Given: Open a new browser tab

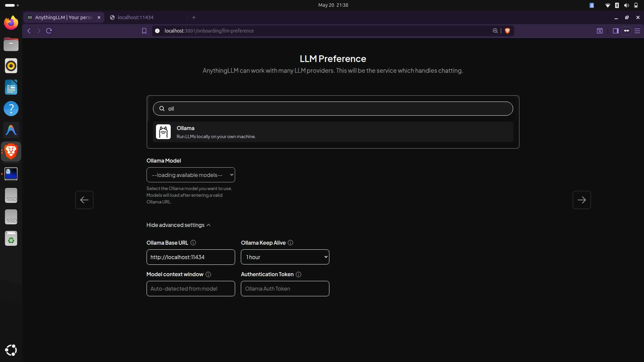Looking at the screenshot, I should (x=194, y=17).
